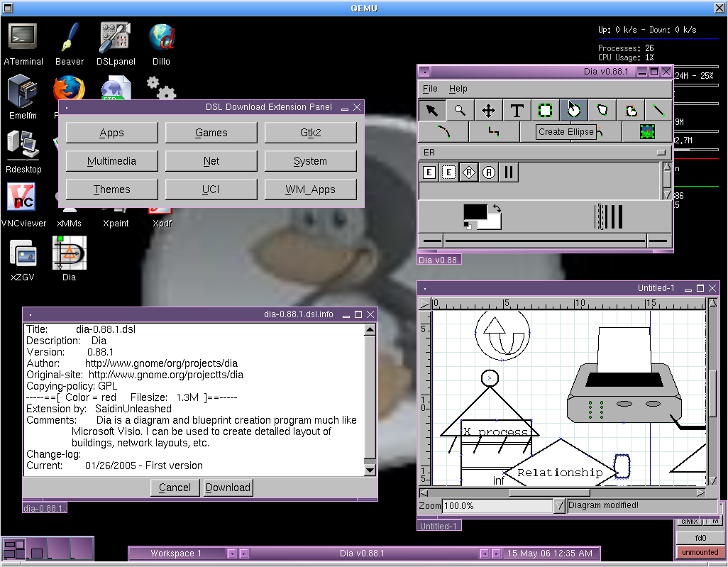Open the line style selector bar
Screen dimensions: 728x567
point(545,241)
